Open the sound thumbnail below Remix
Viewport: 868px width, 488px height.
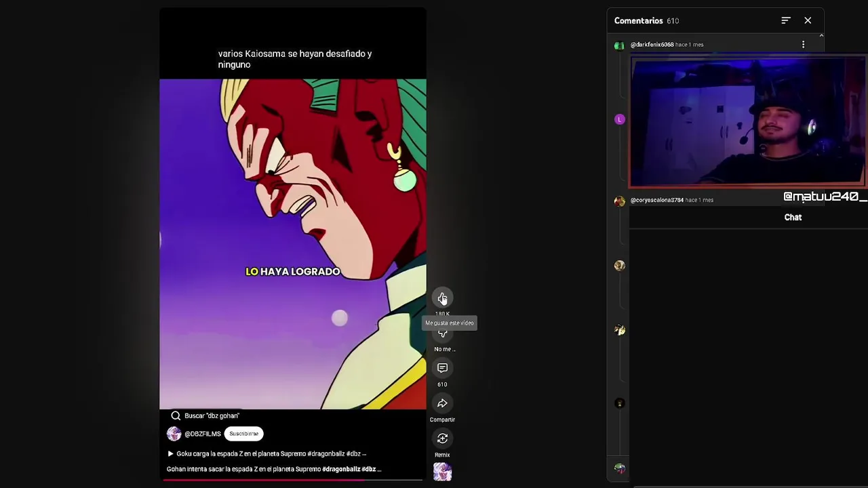point(442,472)
